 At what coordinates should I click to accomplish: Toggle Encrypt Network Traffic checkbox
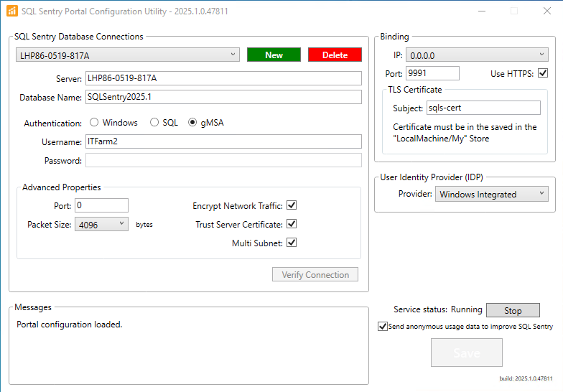[292, 206]
